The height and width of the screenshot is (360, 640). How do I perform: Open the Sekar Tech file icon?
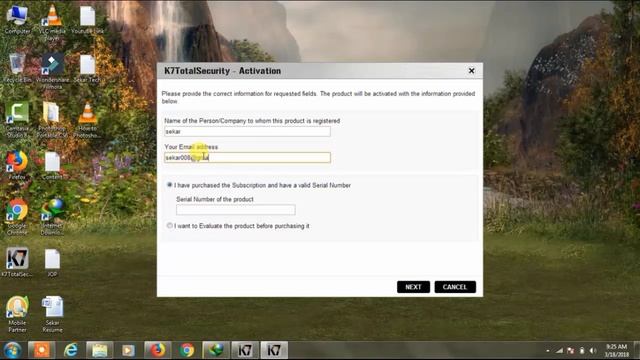(87, 68)
